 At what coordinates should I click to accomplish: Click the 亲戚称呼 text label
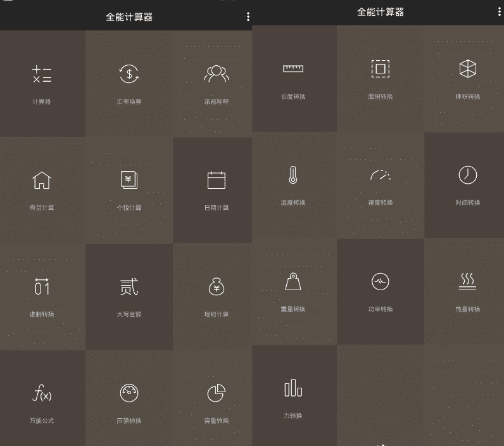pyautogui.click(x=217, y=101)
